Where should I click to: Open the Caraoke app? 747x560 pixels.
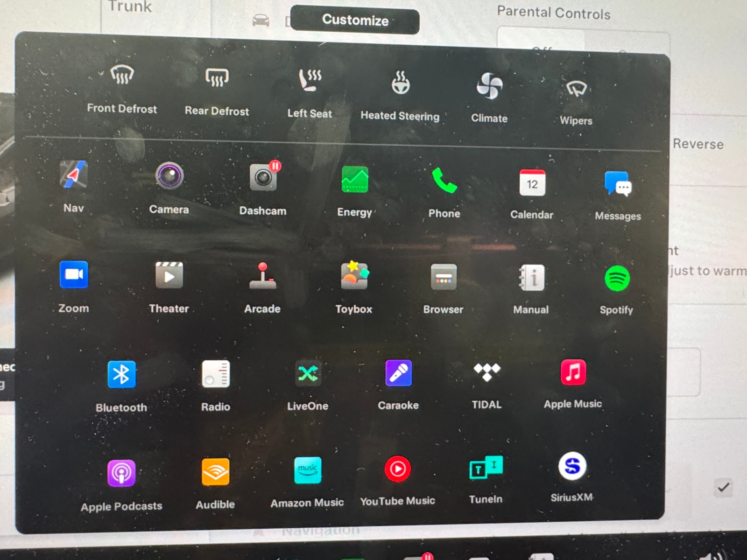398,385
